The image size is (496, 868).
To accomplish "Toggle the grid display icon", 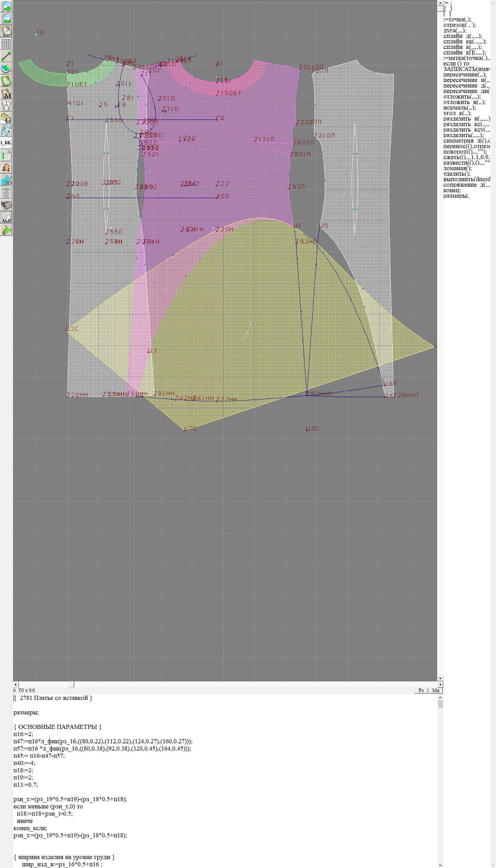I will pos(6,44).
